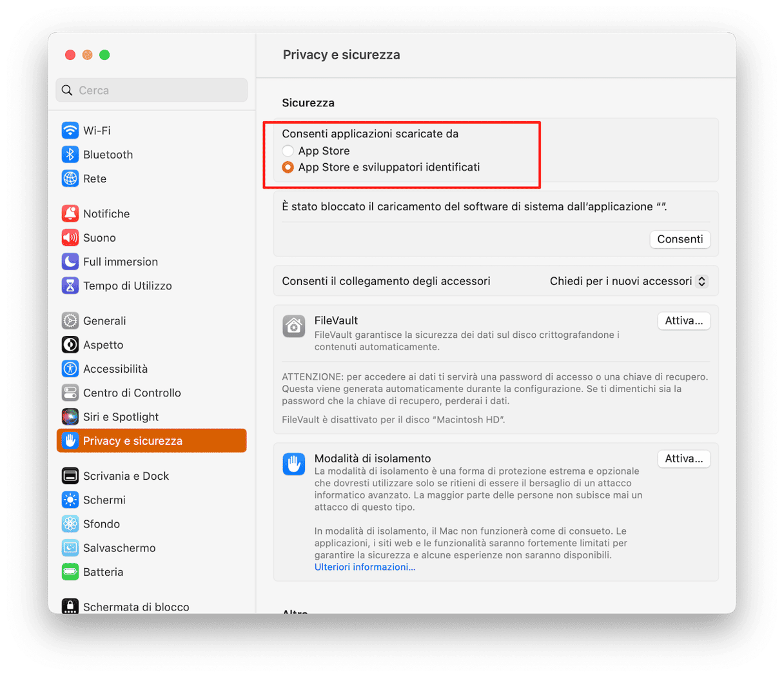Screen dimensions: 784x677
Task: Click the Cerca search field
Action: coord(152,90)
